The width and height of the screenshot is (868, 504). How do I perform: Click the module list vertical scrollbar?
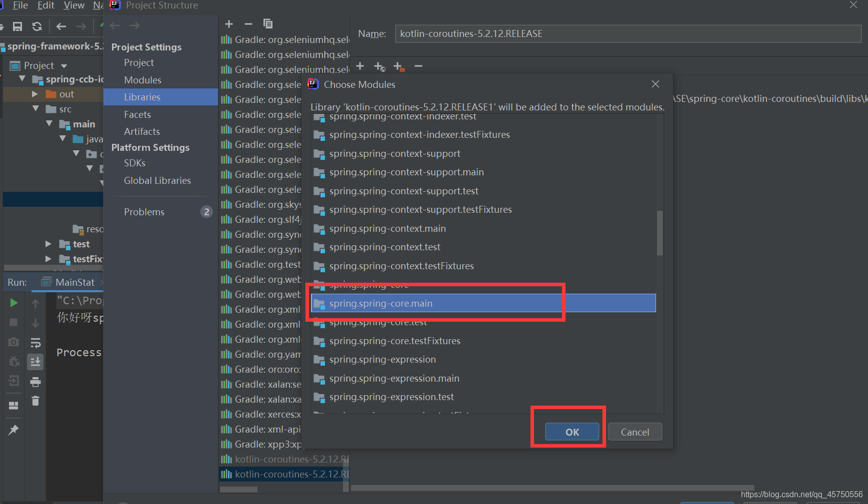660,233
